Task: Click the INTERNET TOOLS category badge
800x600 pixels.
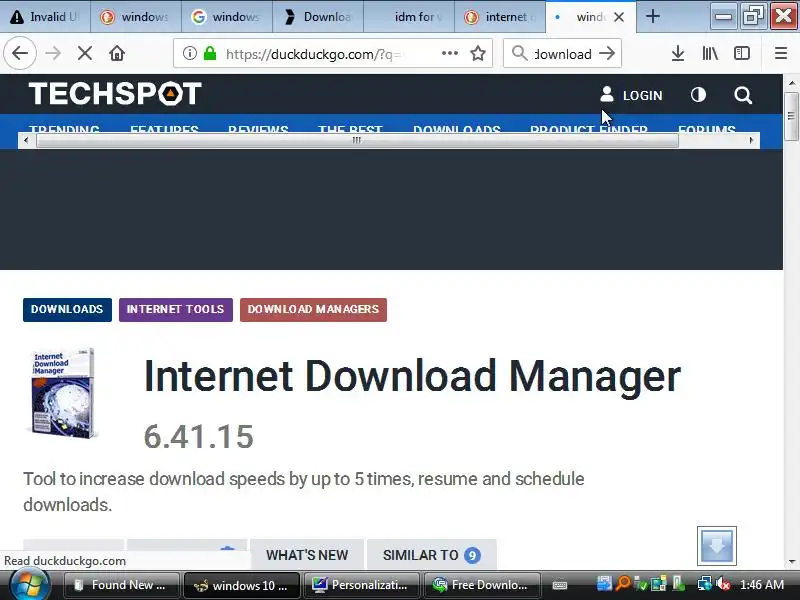Action: pos(176,310)
